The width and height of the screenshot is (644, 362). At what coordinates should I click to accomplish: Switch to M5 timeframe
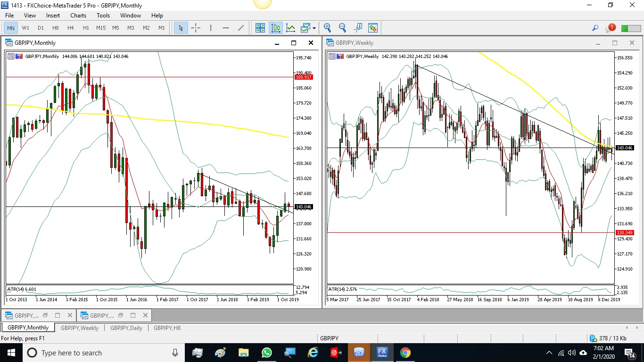tap(116, 28)
